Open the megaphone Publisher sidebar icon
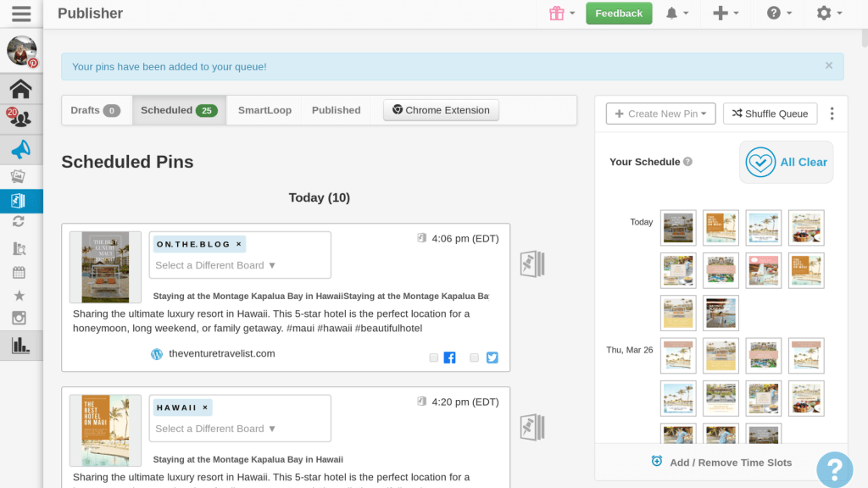 click(21, 150)
